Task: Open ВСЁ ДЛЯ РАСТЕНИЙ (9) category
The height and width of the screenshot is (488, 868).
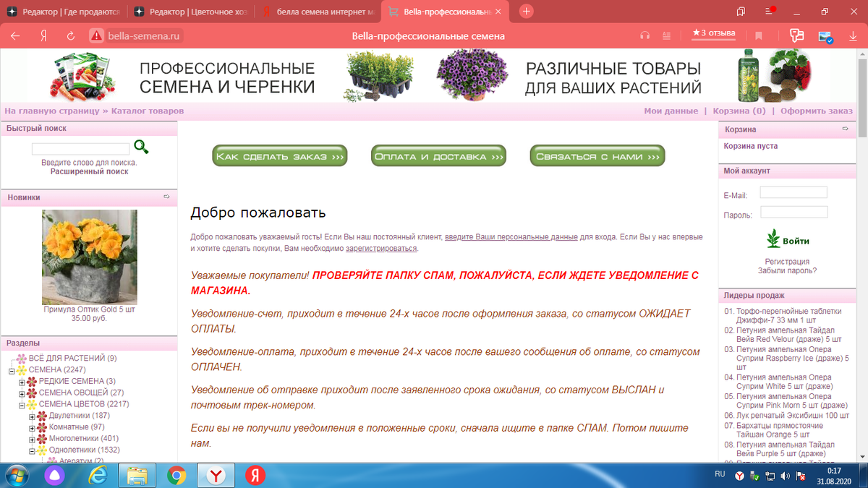Action: (71, 359)
